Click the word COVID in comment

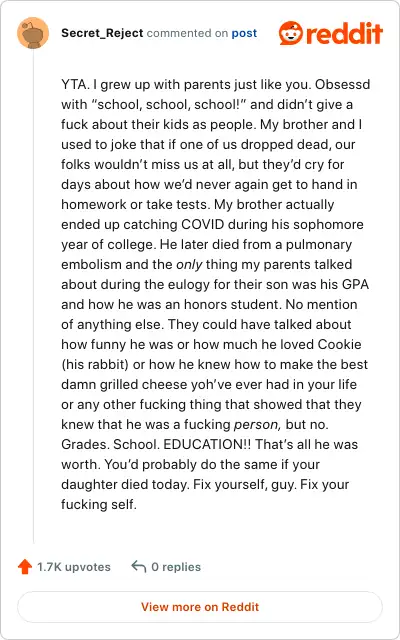pos(202,224)
